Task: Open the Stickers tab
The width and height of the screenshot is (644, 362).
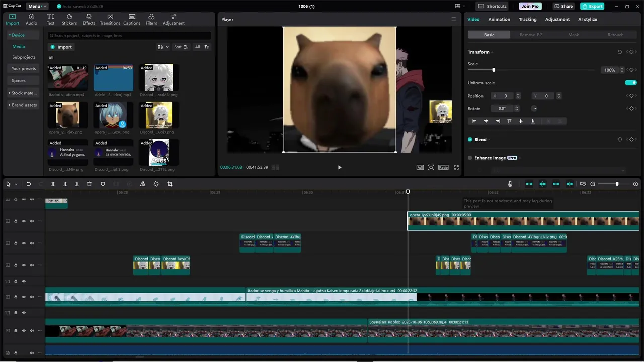Action: click(x=69, y=20)
